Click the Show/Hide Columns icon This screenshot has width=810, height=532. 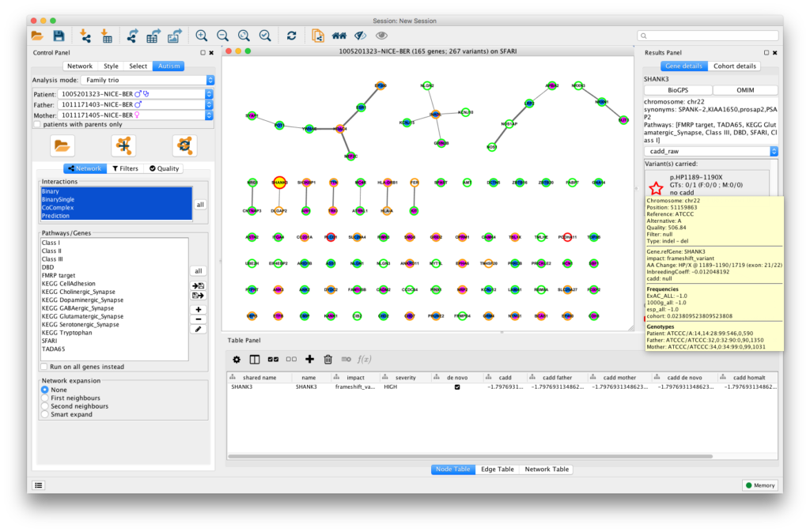(255, 359)
